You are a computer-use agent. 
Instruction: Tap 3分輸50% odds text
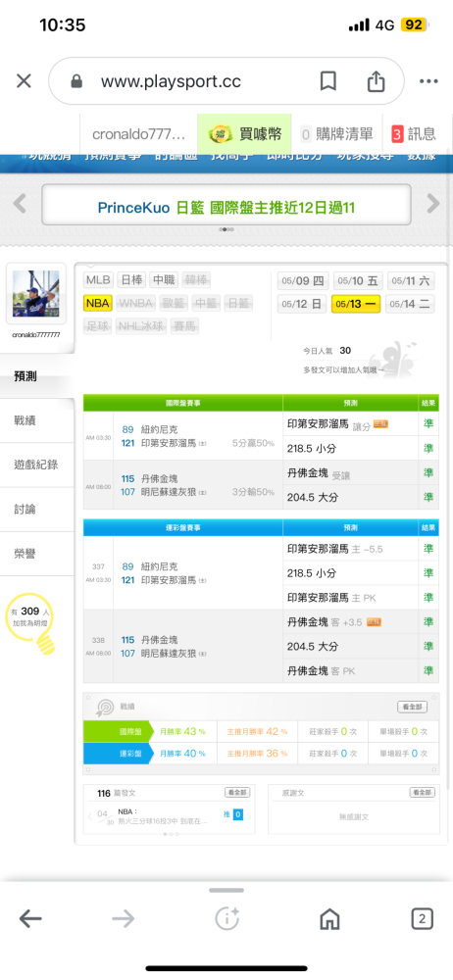[x=253, y=492]
